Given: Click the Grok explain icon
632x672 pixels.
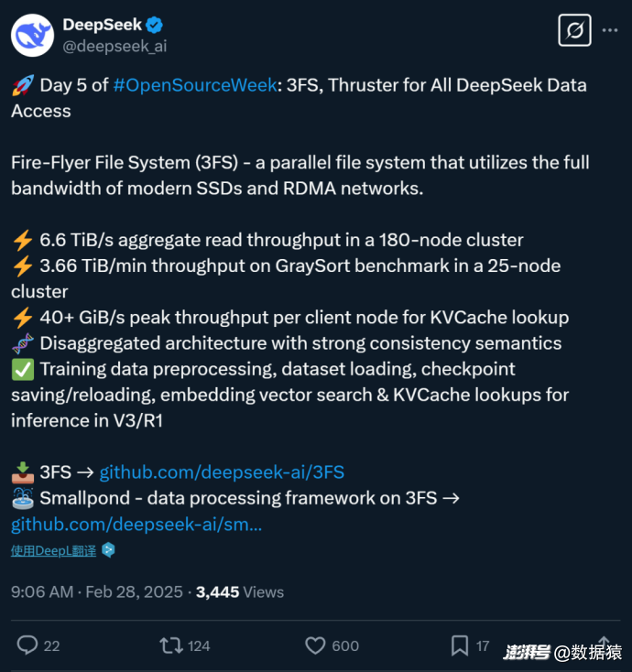Looking at the screenshot, I should [574, 30].
